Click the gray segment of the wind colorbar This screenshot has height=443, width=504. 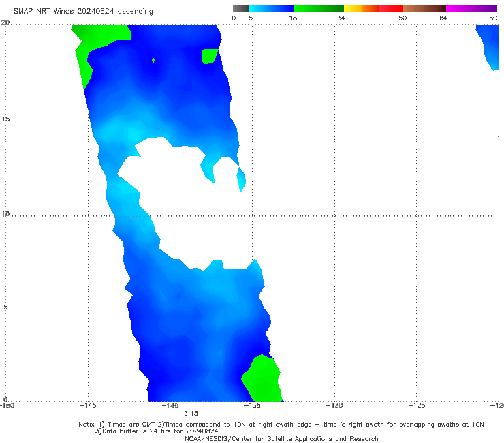click(x=241, y=8)
